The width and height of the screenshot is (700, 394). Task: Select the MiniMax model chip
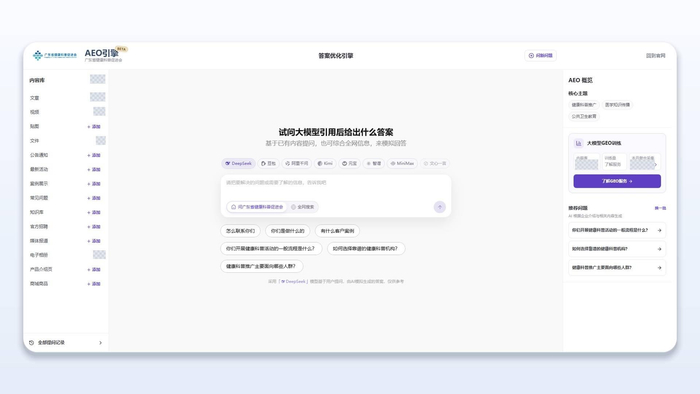tap(402, 163)
